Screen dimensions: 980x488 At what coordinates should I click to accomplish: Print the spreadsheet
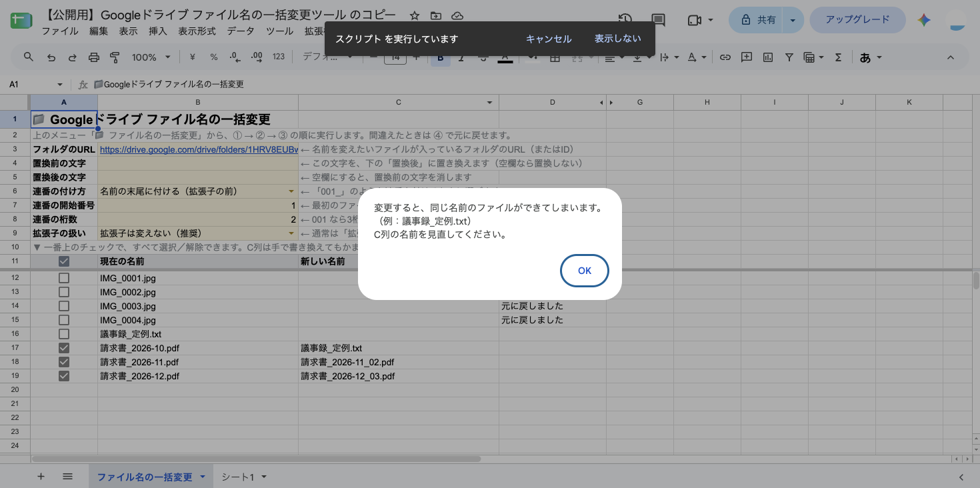coord(93,57)
